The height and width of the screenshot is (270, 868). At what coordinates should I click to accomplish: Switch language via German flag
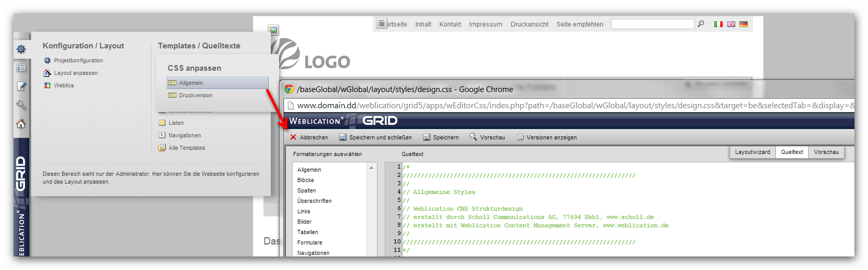coord(744,24)
